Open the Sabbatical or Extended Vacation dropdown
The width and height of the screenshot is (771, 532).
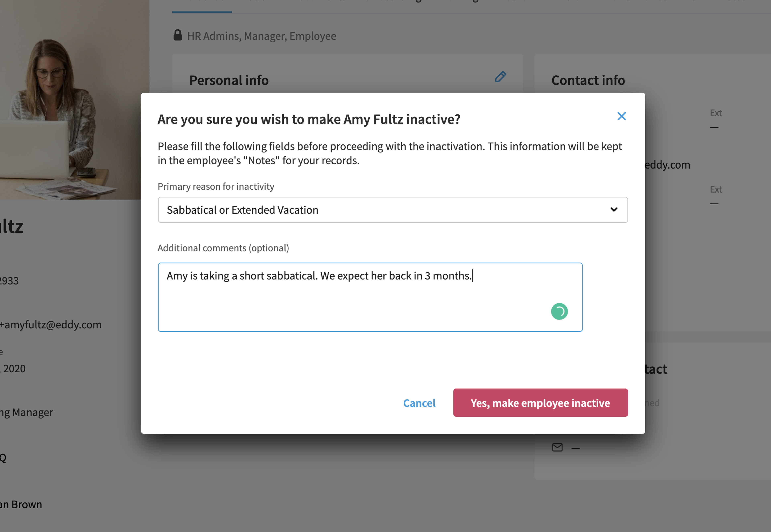(x=393, y=210)
